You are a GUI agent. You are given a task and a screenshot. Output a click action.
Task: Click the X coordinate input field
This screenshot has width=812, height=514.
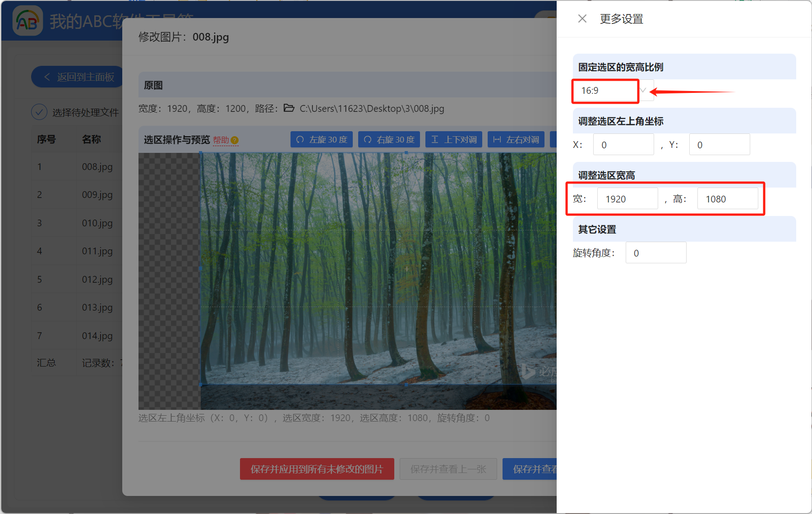coord(623,144)
